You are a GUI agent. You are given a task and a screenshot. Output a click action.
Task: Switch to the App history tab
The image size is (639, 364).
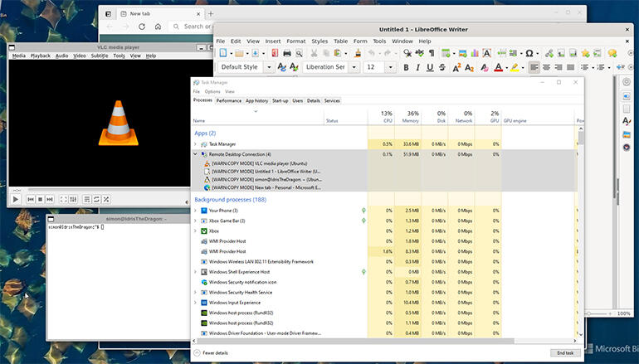click(x=256, y=100)
